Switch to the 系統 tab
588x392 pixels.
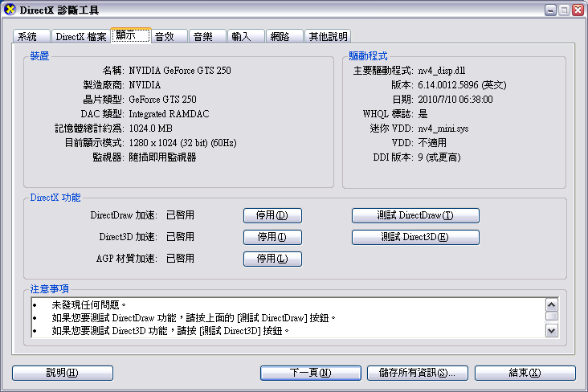coord(31,36)
